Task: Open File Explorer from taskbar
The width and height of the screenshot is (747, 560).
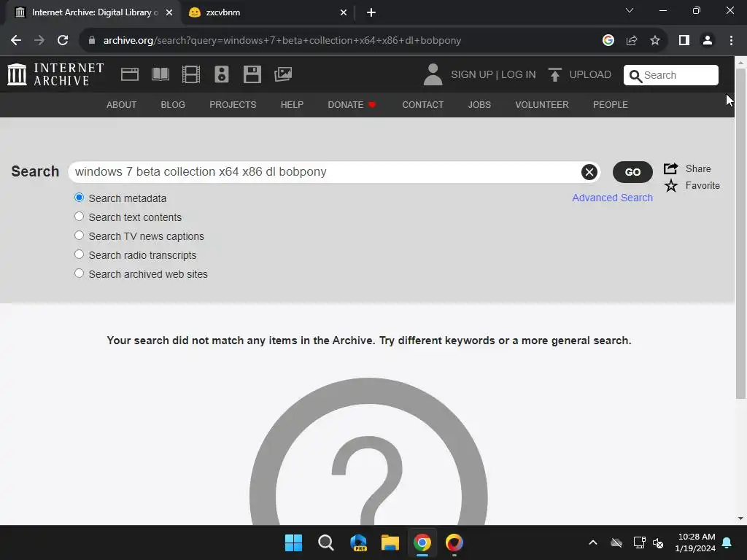Action: [x=390, y=542]
